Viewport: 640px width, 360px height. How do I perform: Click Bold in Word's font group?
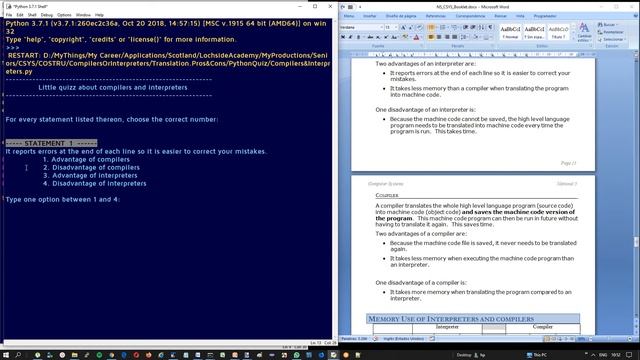[343, 37]
